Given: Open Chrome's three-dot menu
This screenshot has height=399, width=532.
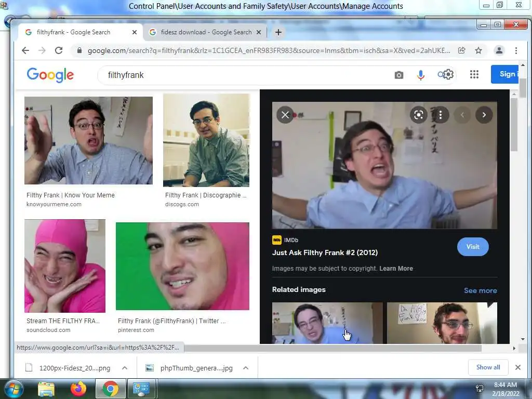Looking at the screenshot, I should pyautogui.click(x=516, y=50).
